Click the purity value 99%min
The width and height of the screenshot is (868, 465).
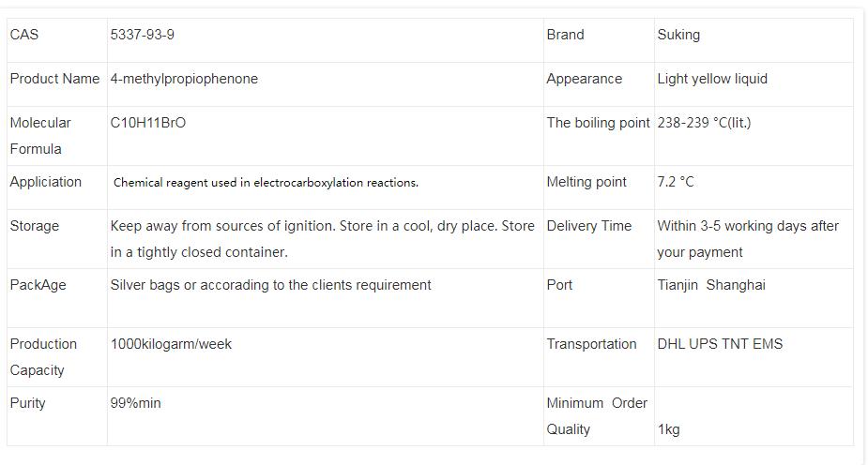click(x=136, y=403)
